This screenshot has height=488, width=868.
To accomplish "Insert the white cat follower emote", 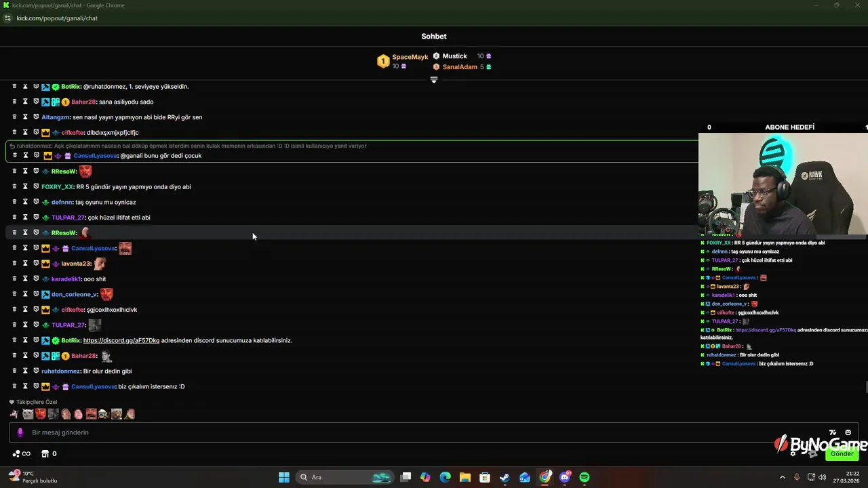I will click(x=27, y=413).
